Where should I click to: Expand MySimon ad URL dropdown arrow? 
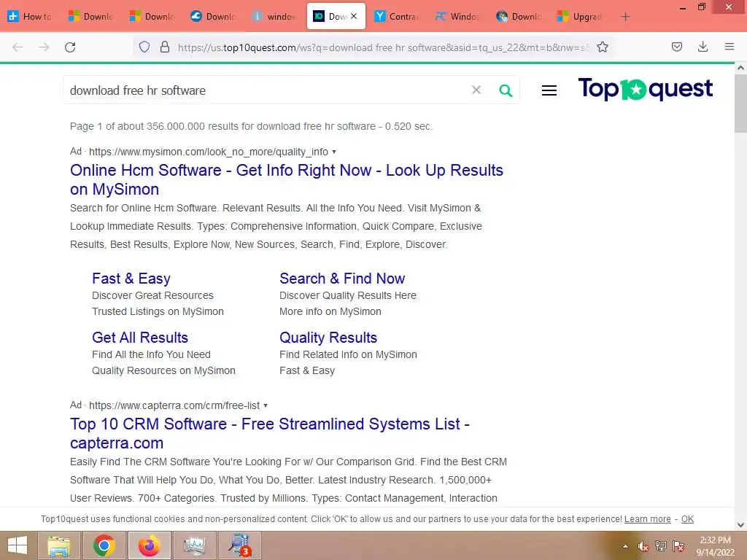[334, 152]
